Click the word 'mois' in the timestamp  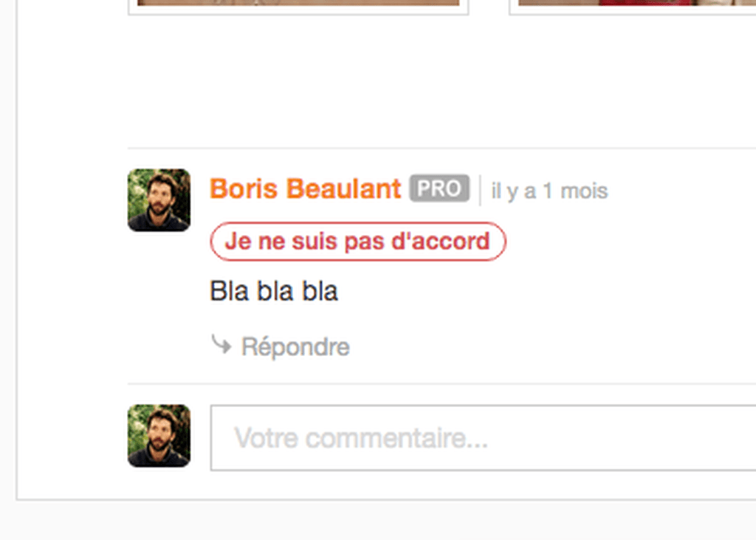(x=585, y=191)
